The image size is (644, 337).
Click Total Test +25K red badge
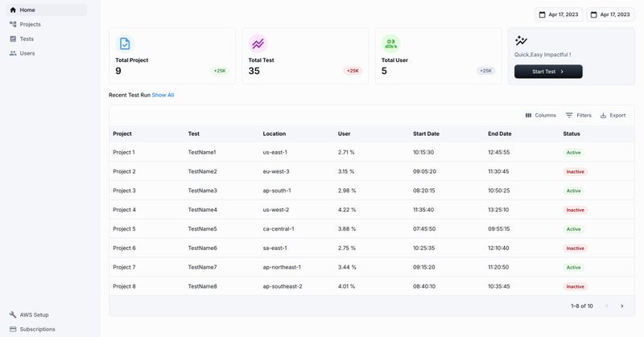[x=353, y=71]
